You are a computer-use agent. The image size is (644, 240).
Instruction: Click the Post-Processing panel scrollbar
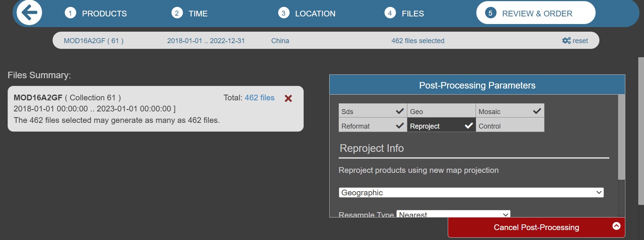click(x=621, y=137)
